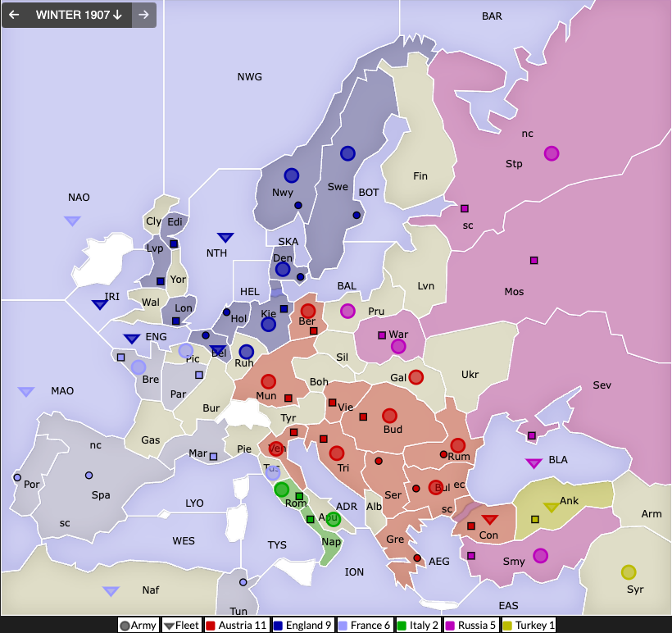
Task: Click the English fleet in Belgium
Action: pyautogui.click(x=218, y=350)
